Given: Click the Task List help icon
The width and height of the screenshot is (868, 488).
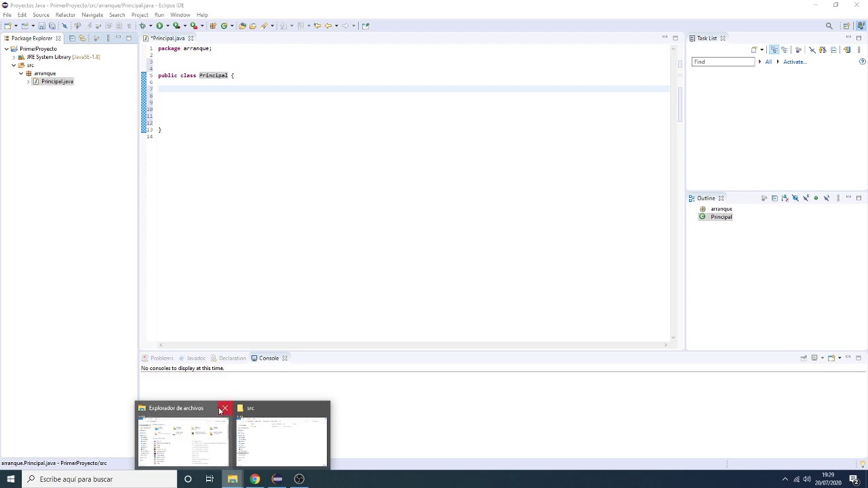Looking at the screenshot, I should (862, 62).
